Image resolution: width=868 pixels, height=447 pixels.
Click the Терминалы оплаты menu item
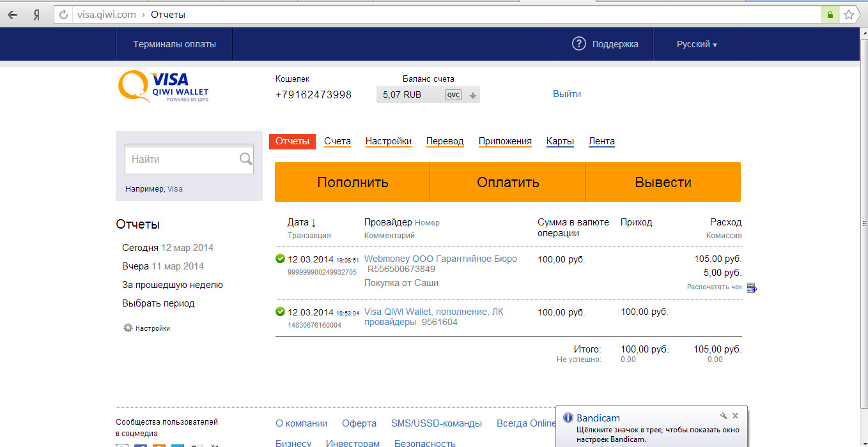(x=174, y=44)
